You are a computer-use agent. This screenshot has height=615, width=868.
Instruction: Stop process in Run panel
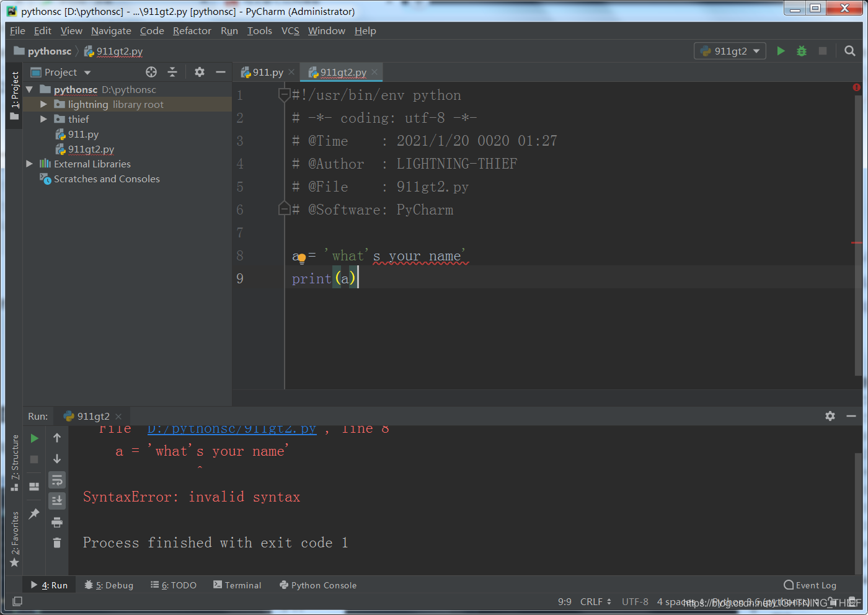click(x=35, y=459)
